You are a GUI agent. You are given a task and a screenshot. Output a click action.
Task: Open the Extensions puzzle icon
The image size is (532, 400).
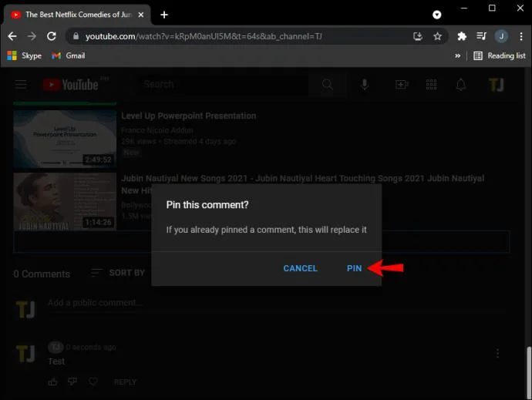462,36
